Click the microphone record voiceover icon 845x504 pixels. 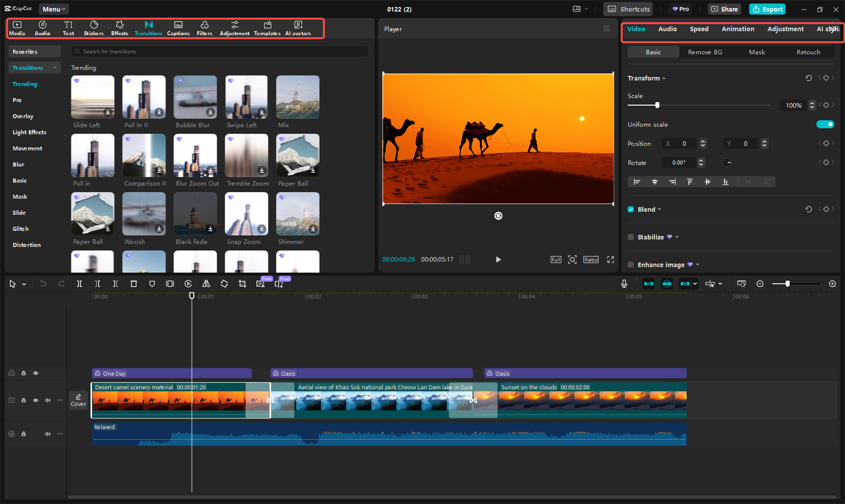click(624, 284)
